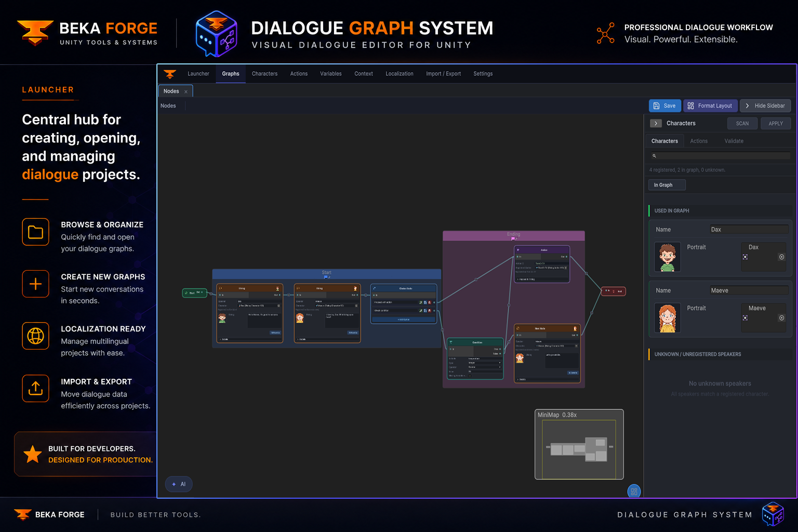The height and width of the screenshot is (532, 798).
Task: Open the object picker for Dax's portrait
Action: 781,257
